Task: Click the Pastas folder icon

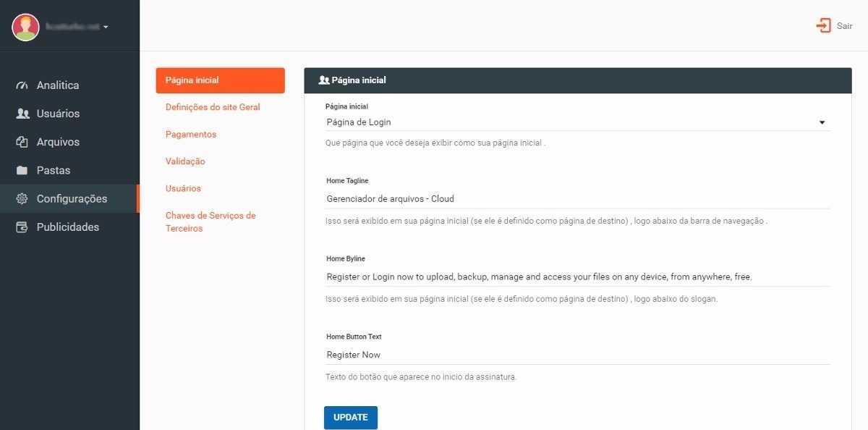Action: click(x=22, y=171)
